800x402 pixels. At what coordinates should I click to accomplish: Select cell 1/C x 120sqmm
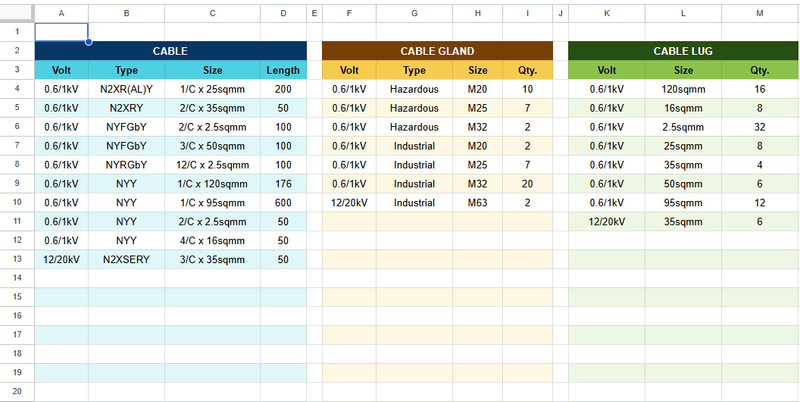[x=212, y=184]
